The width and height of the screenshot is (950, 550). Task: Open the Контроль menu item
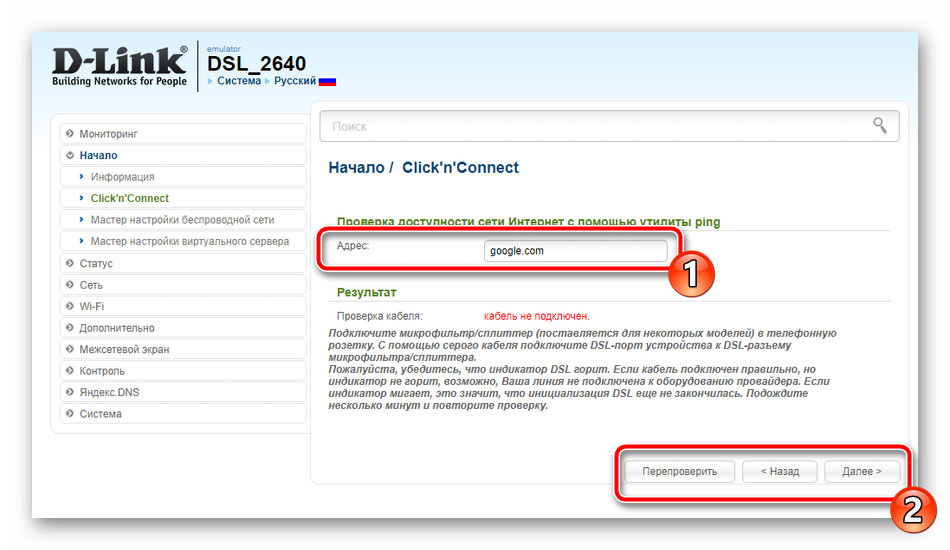[x=183, y=371]
